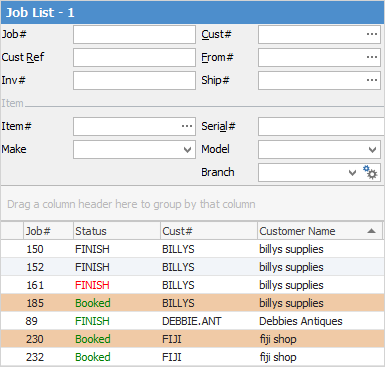Viewport: 385px width, 367px height.
Task: Select job 161 in the list
Action: click(192, 285)
